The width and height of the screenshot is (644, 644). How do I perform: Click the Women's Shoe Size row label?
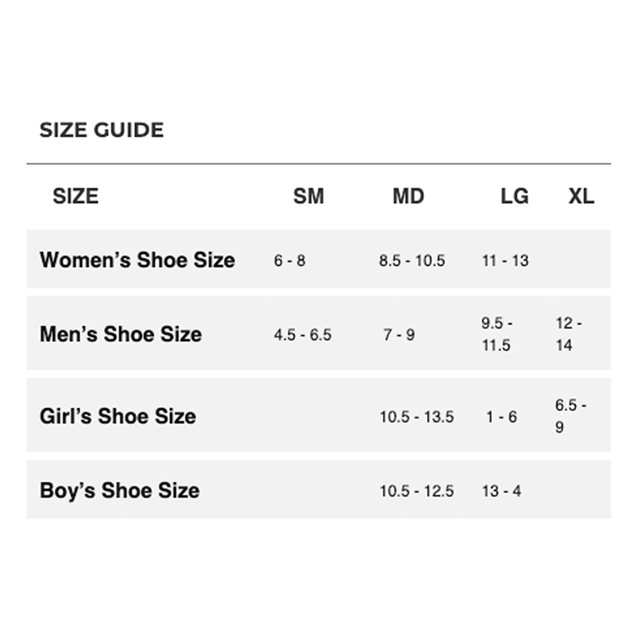point(137,260)
